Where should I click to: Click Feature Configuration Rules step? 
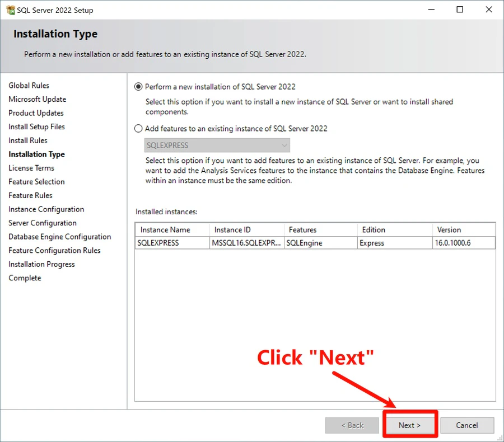click(x=55, y=250)
